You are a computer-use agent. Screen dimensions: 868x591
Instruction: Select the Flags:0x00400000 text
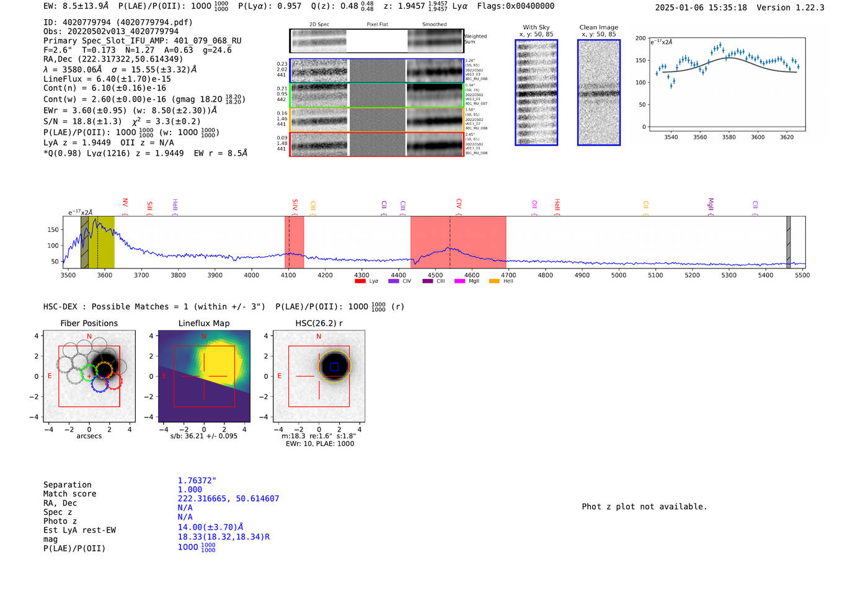[516, 6]
